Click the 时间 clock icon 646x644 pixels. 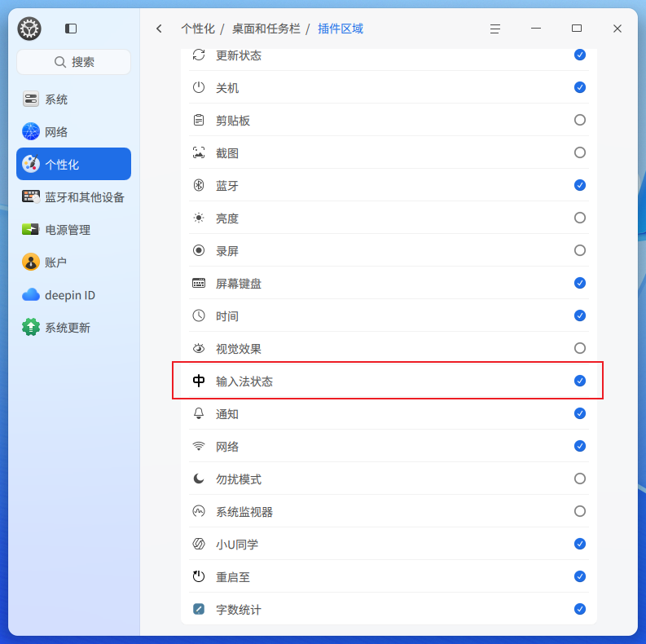point(199,315)
